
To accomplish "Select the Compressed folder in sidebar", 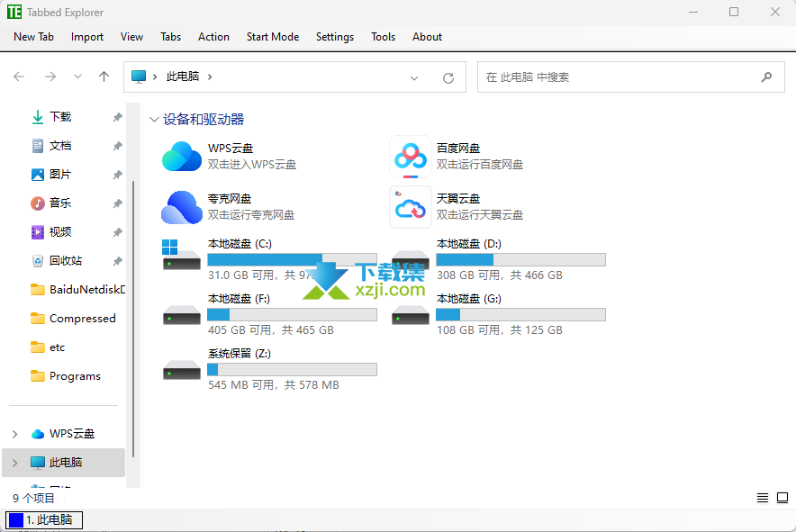I will click(x=73, y=319).
